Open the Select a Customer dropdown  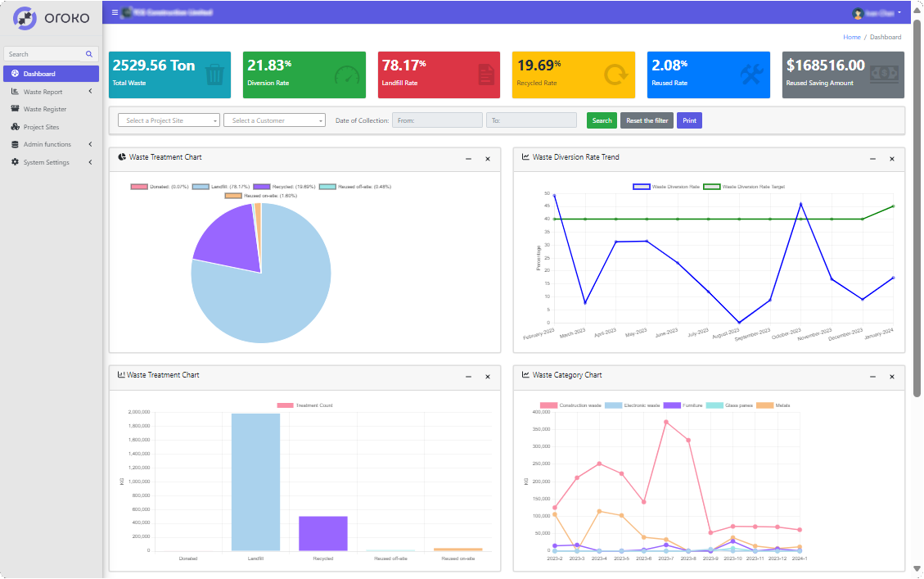pos(274,120)
